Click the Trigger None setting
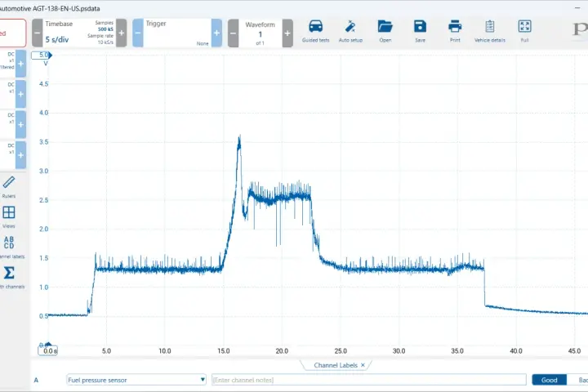Screen dimensions: 588x392 [x=203, y=43]
